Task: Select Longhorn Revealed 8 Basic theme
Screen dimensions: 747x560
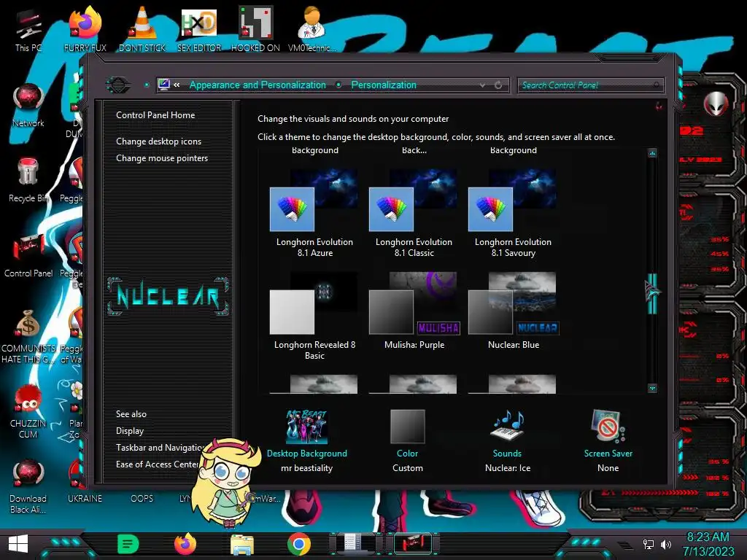Action: (314, 316)
